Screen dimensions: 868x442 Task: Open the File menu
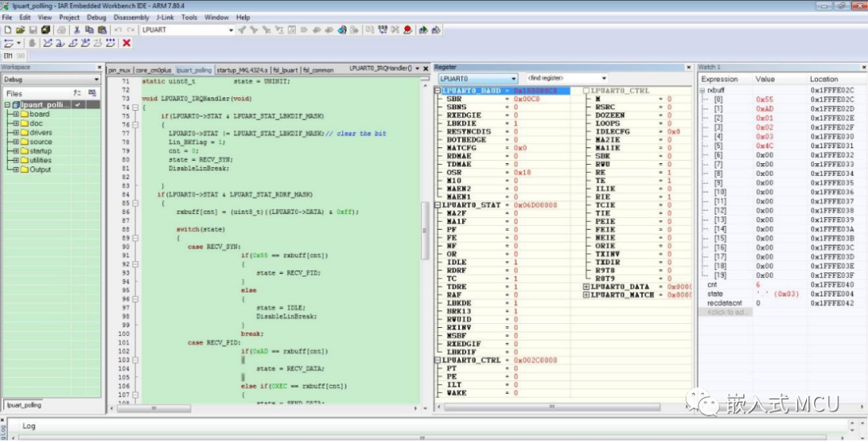pyautogui.click(x=7, y=17)
